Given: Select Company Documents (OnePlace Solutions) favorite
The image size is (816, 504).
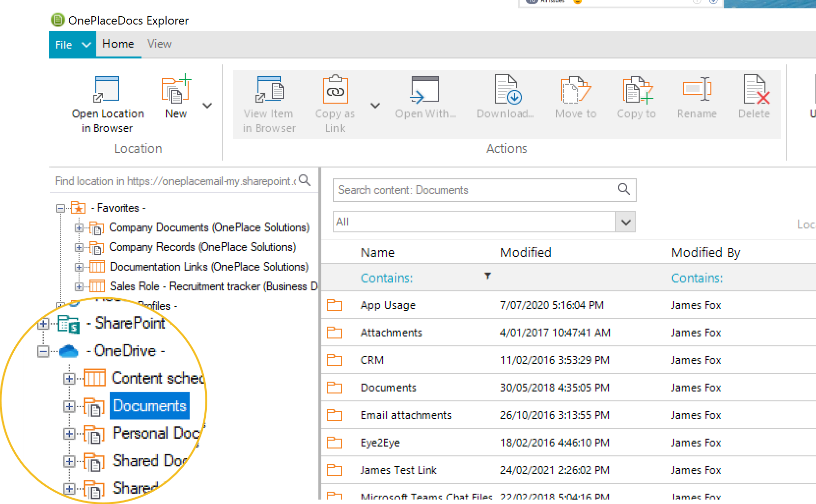Looking at the screenshot, I should [209, 227].
